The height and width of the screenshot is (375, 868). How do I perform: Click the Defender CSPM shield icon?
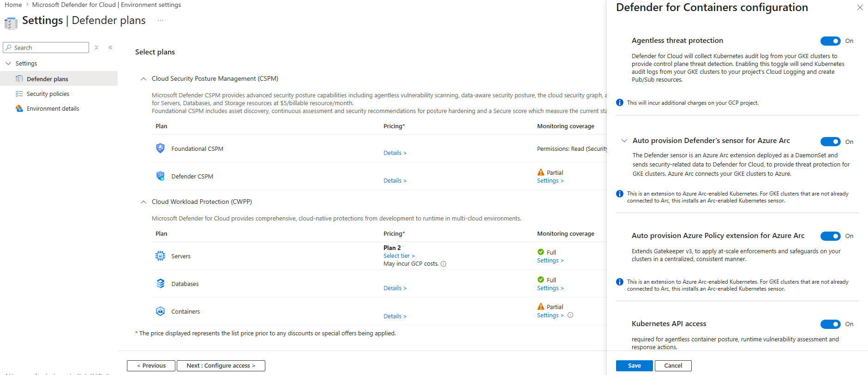coord(160,176)
